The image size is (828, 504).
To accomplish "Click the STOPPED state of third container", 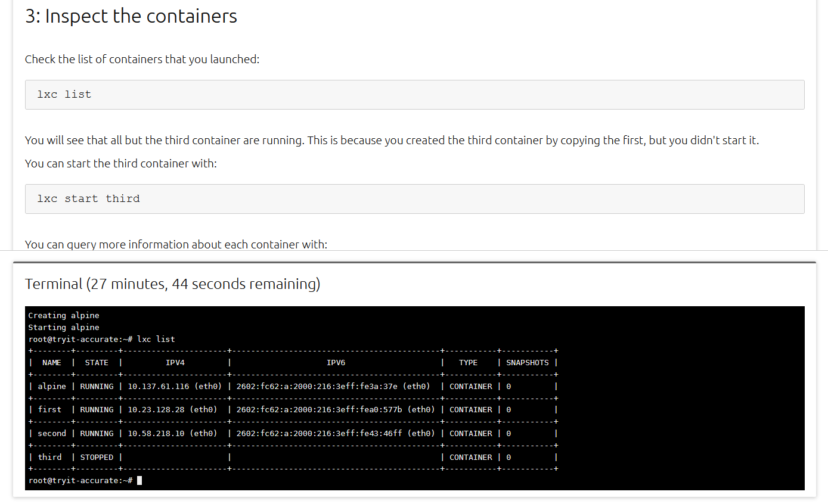I will point(97,458).
